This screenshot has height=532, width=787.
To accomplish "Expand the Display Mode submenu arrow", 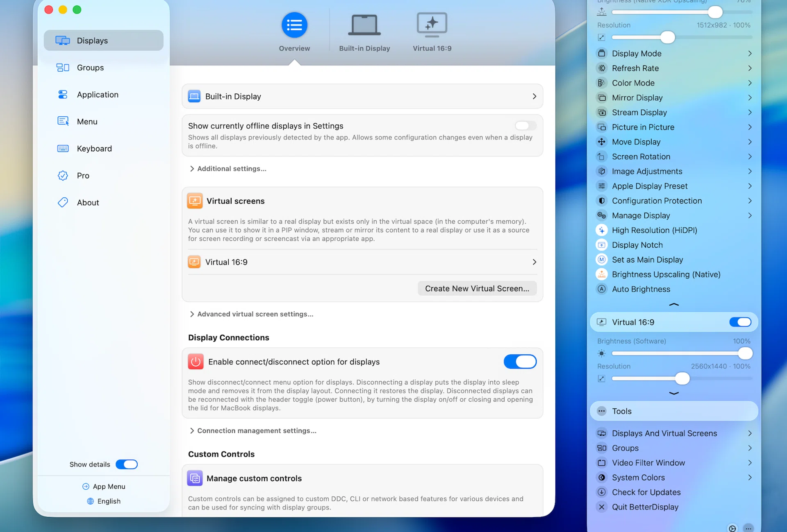I will point(750,53).
